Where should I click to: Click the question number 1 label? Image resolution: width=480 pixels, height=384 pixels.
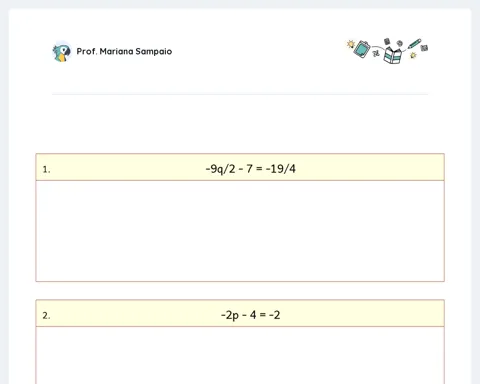[46, 170]
